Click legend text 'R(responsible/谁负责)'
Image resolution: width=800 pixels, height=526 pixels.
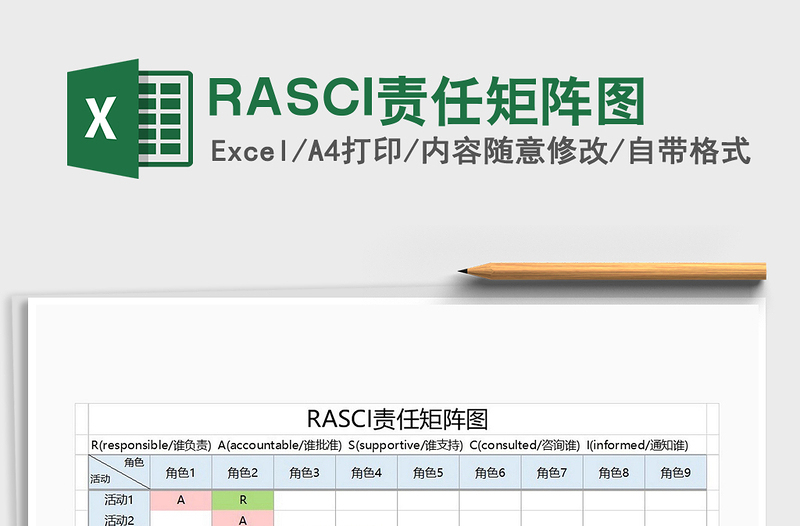[x=151, y=445]
